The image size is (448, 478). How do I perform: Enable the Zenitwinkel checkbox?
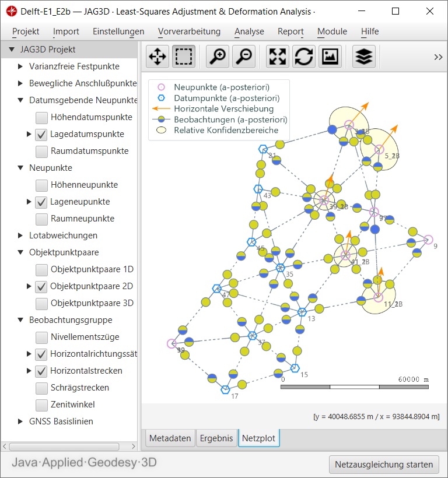tap(41, 405)
